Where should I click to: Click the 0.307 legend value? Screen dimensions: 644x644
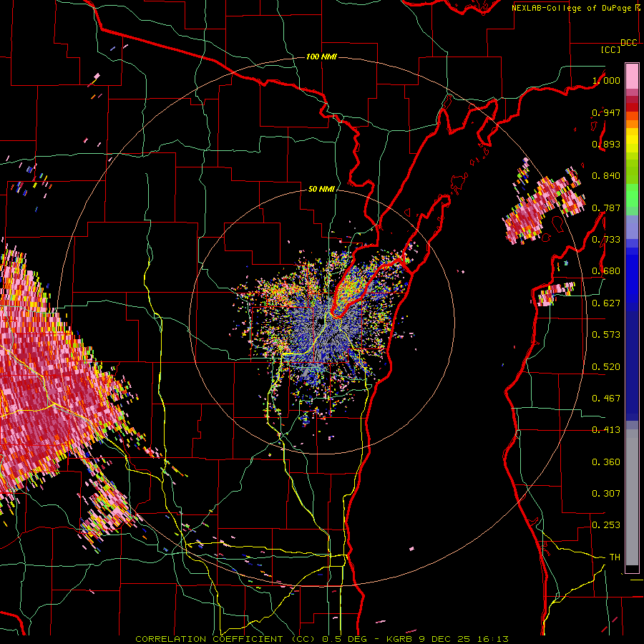[x=606, y=494]
